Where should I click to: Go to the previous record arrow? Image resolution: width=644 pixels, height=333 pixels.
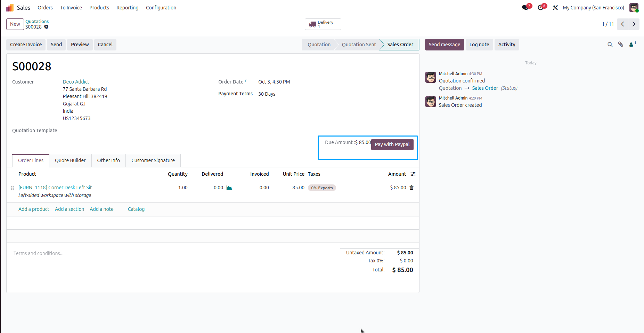tap(622, 24)
